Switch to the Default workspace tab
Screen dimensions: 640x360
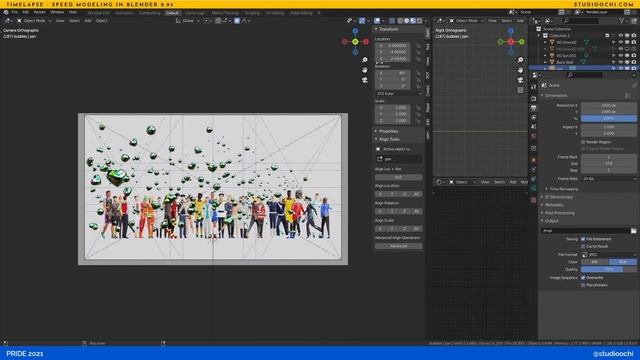pos(172,13)
